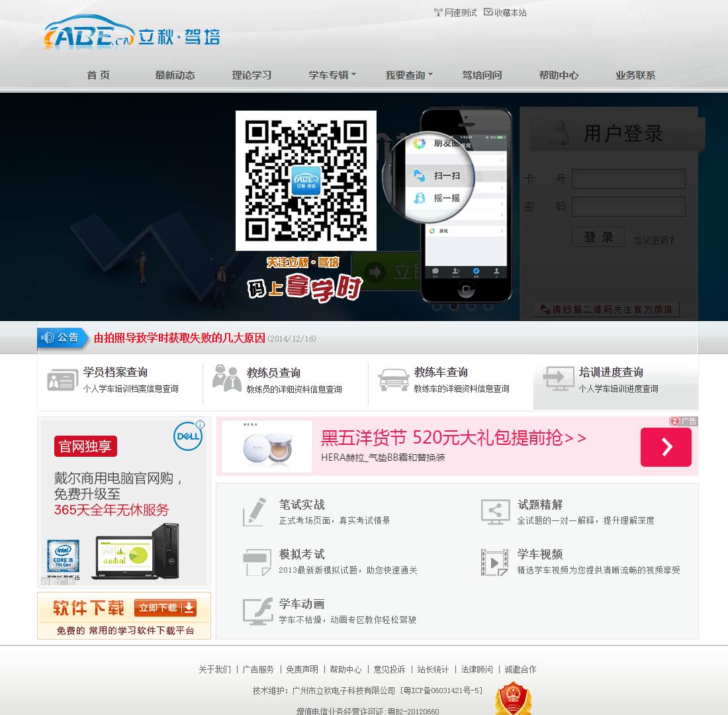Click the 网速测试 antenna icon
The image size is (728, 715).
click(x=438, y=13)
